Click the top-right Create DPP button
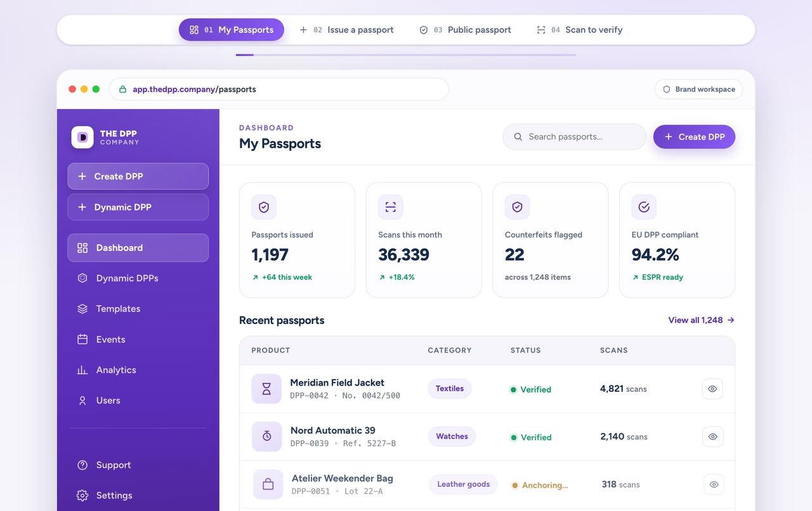 coord(694,137)
